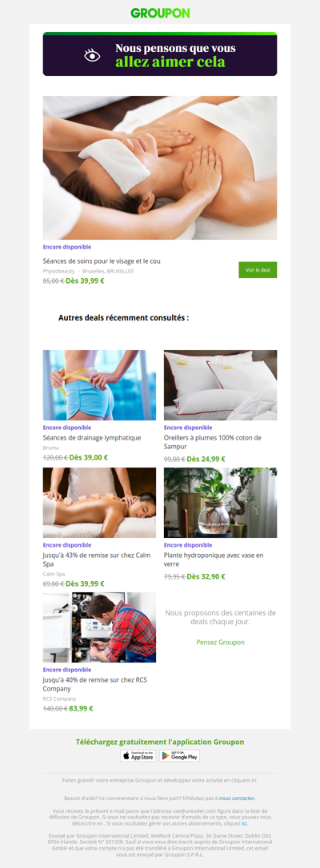Open the feather pillows product thumbnail
The height and width of the screenshot is (868, 320).
pyautogui.click(x=220, y=385)
